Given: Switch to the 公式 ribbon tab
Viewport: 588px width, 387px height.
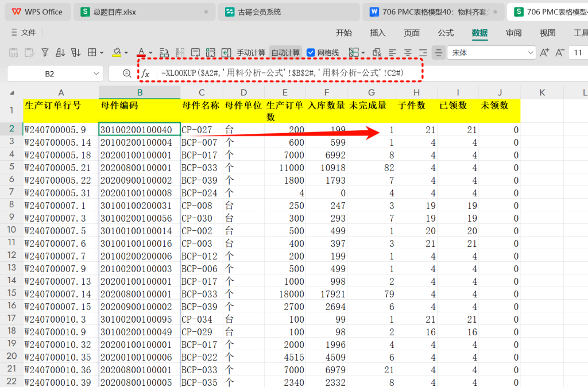Looking at the screenshot, I should click(446, 33).
